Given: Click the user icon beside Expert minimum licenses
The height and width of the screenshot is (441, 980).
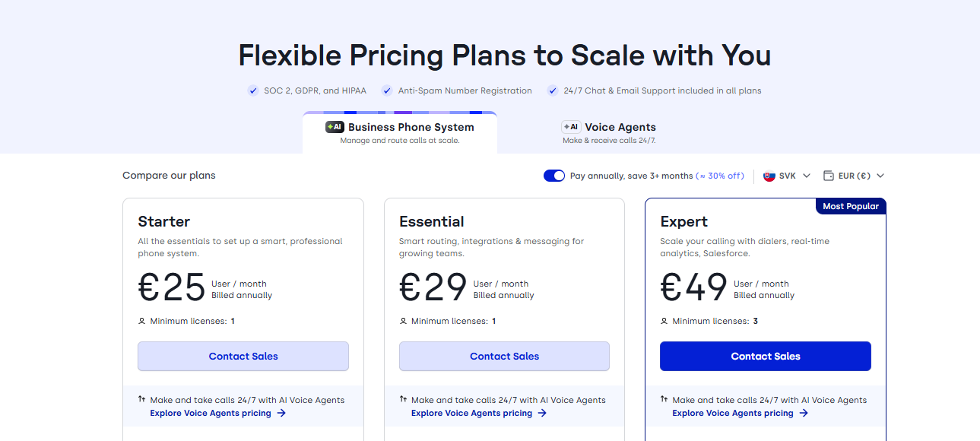Looking at the screenshot, I should tap(664, 321).
